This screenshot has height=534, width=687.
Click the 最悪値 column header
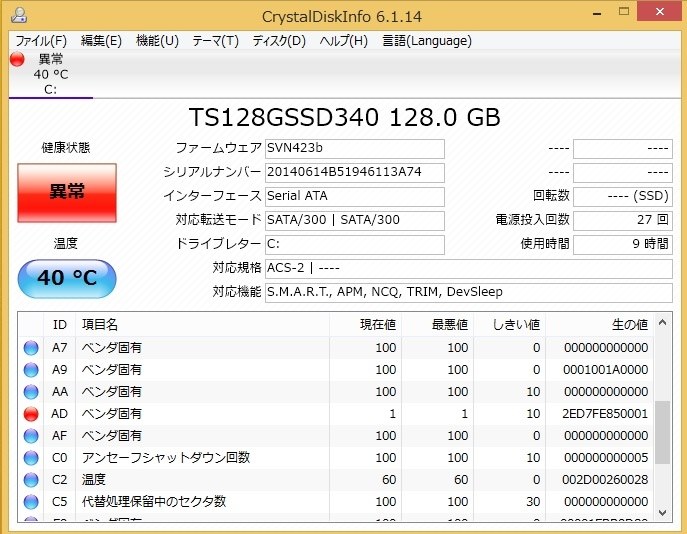pyautogui.click(x=437, y=325)
